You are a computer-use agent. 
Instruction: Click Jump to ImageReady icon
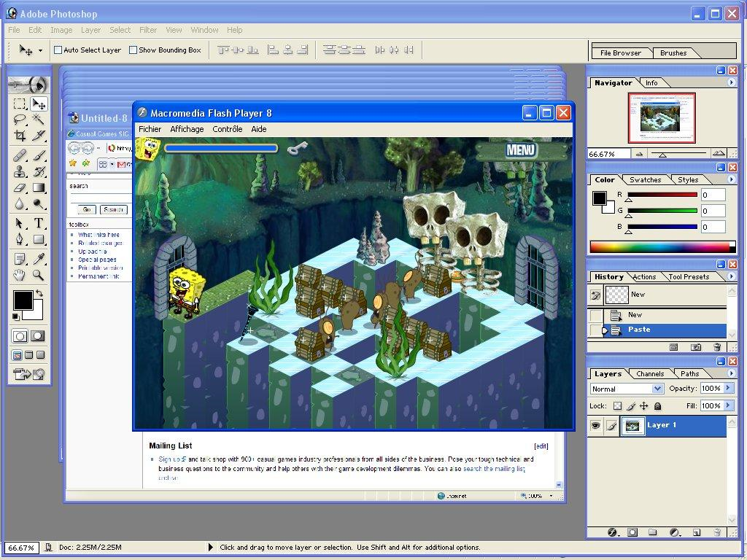coord(29,374)
